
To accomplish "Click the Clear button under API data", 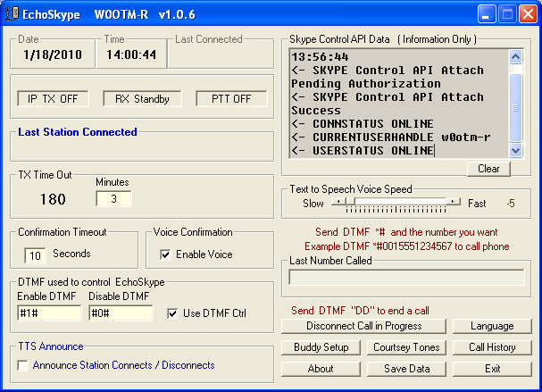I will point(488,169).
